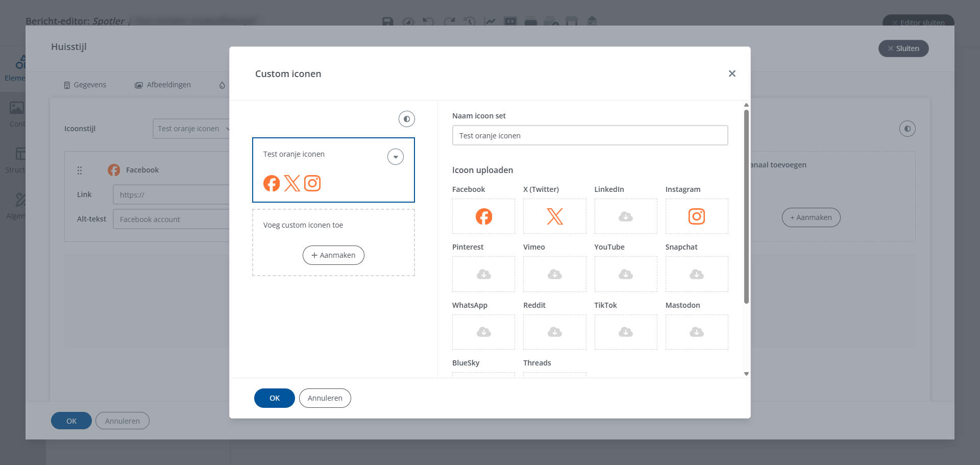The image size is (980, 465).
Task: Open Content image icon in editor sidebar
Action: 17,108
